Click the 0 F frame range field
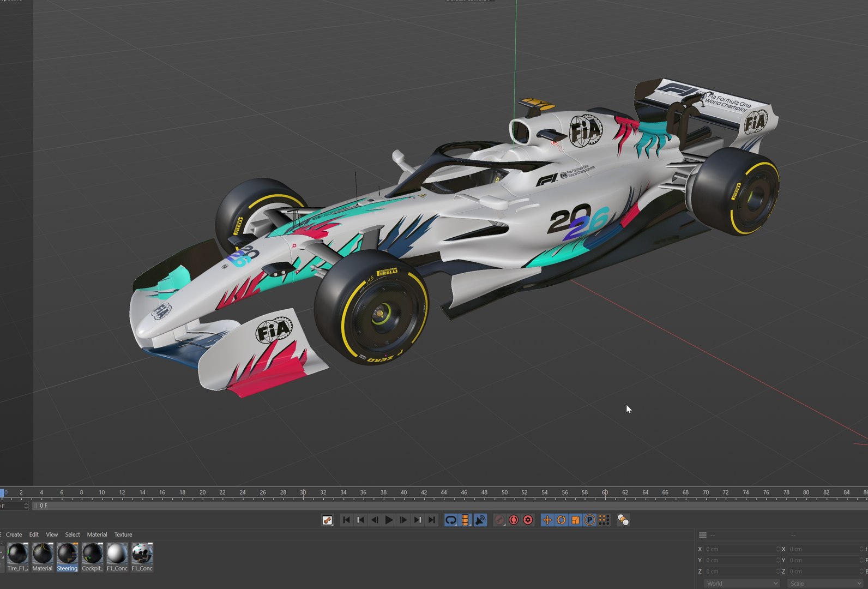The width and height of the screenshot is (868, 589). pyautogui.click(x=450, y=506)
